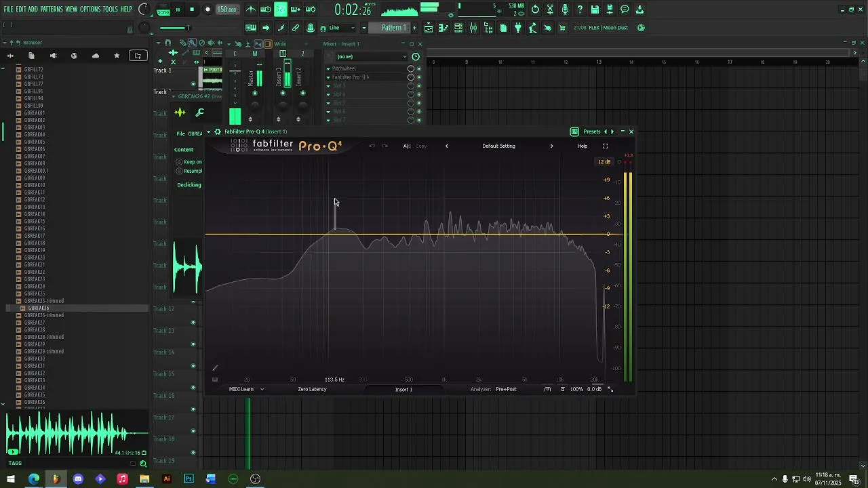Open the ADD menu
The width and height of the screenshot is (868, 488).
tap(33, 9)
